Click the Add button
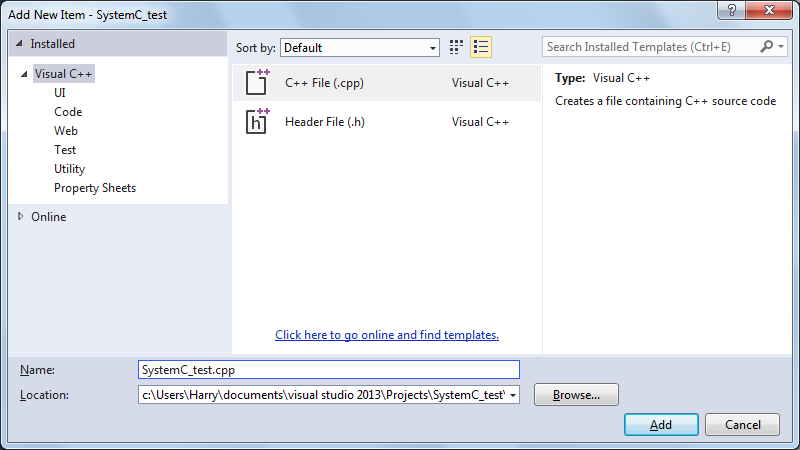This screenshot has height=450, width=800. pos(661,425)
